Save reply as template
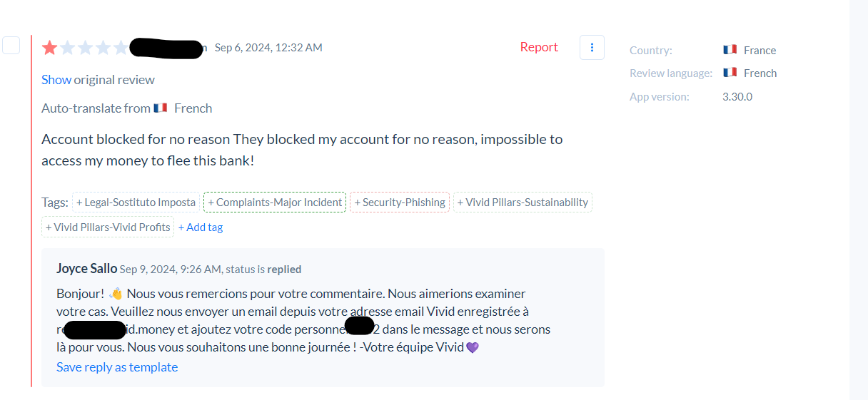 tap(117, 367)
